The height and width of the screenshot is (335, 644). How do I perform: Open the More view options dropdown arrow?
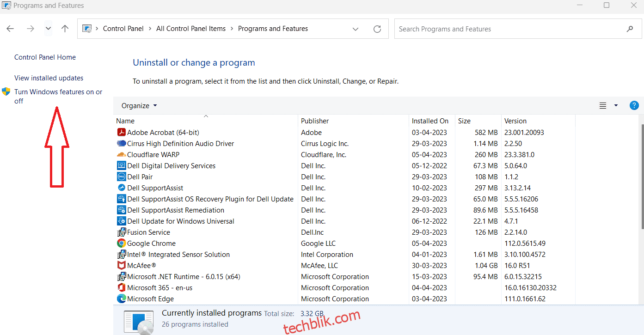(616, 106)
